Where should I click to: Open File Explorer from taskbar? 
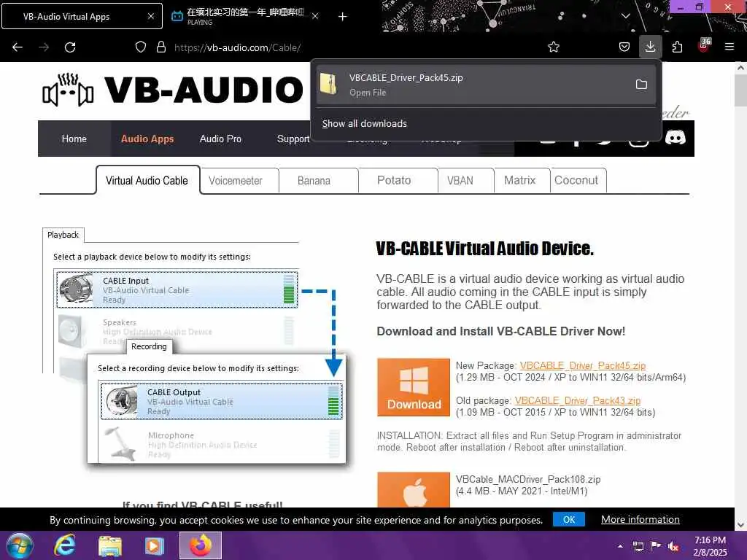[110, 545]
